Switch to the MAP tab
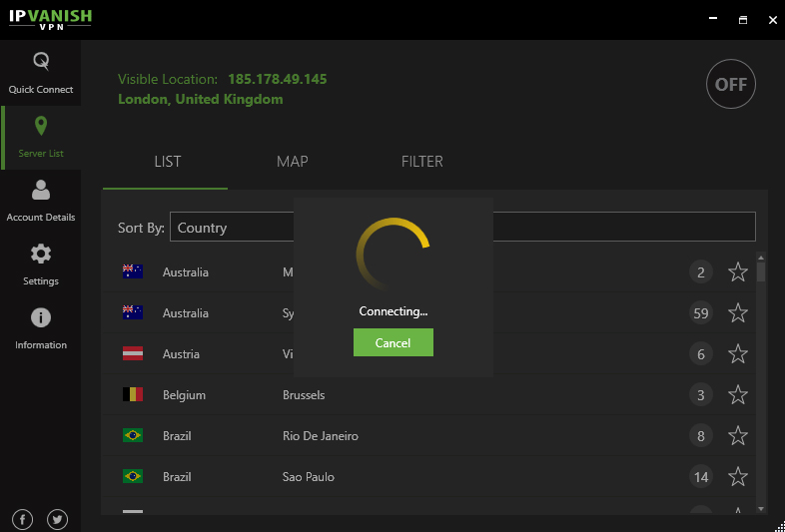785x532 pixels. [293, 162]
